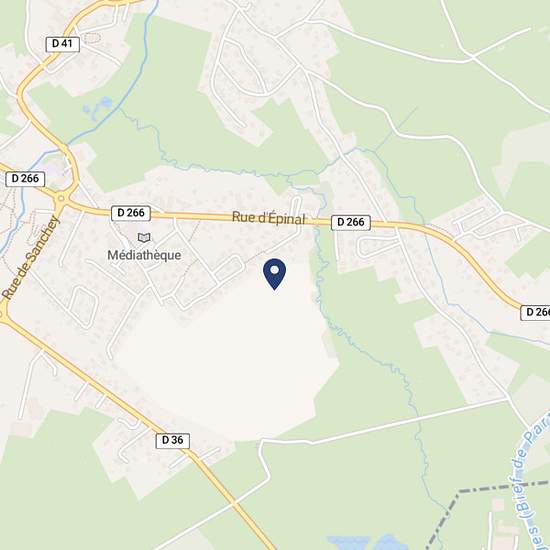Click the Médiathèque book icon

[x=144, y=238]
